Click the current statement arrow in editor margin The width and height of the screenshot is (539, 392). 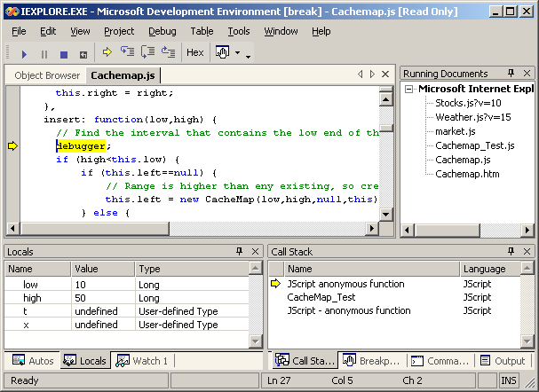12,145
